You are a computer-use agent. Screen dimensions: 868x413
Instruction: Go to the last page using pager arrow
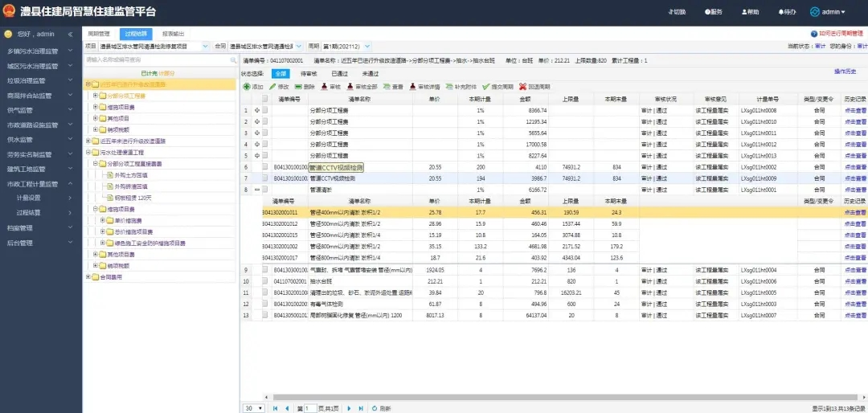[x=360, y=408]
